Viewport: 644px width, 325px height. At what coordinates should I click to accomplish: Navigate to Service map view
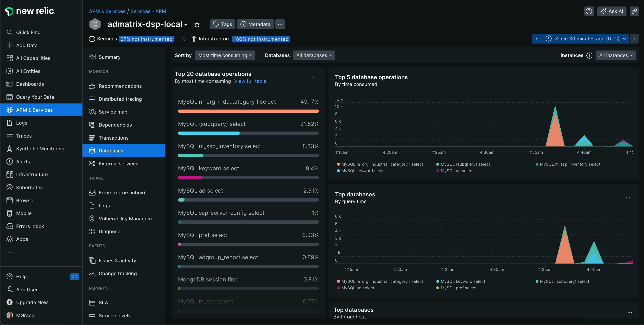(113, 112)
